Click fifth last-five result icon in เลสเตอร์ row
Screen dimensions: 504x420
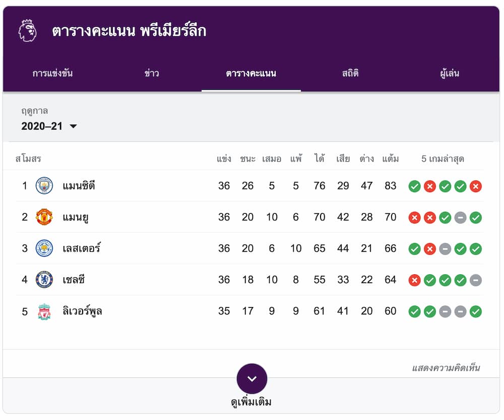476,249
